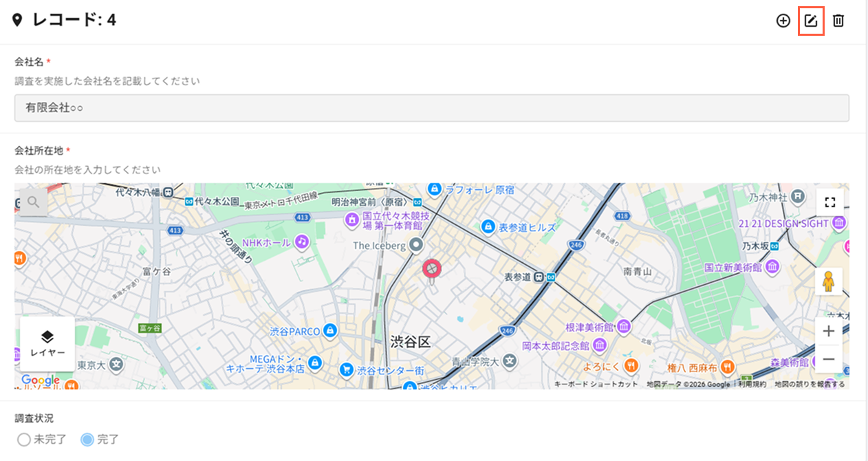Viewport: 868px width, 461px height.
Task: Click 地図の誤りを報告する link
Action: click(x=810, y=384)
